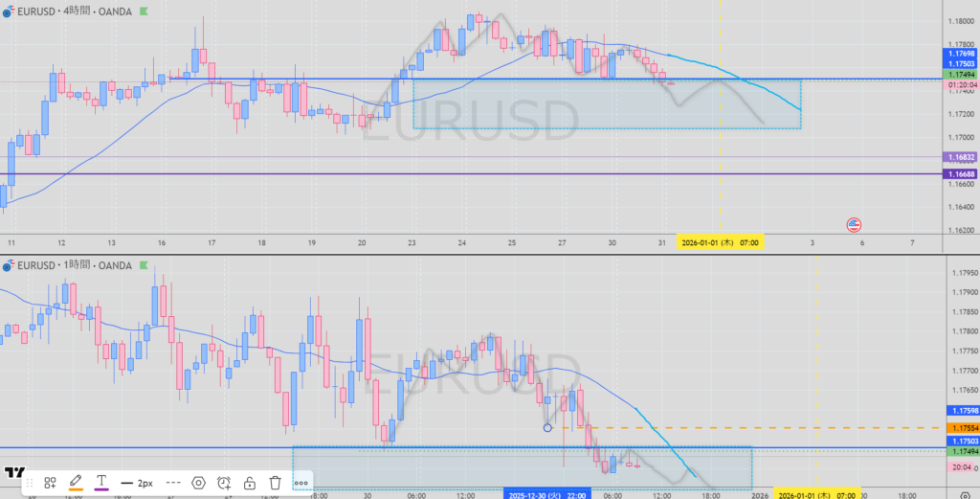The width and height of the screenshot is (980, 499).
Task: Open drawing settings hexagon icon
Action: pyautogui.click(x=199, y=483)
